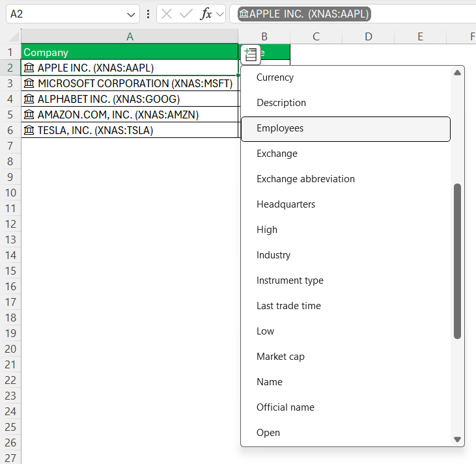
Task: Click the vertical dots handle beside Name Box
Action: [148, 14]
